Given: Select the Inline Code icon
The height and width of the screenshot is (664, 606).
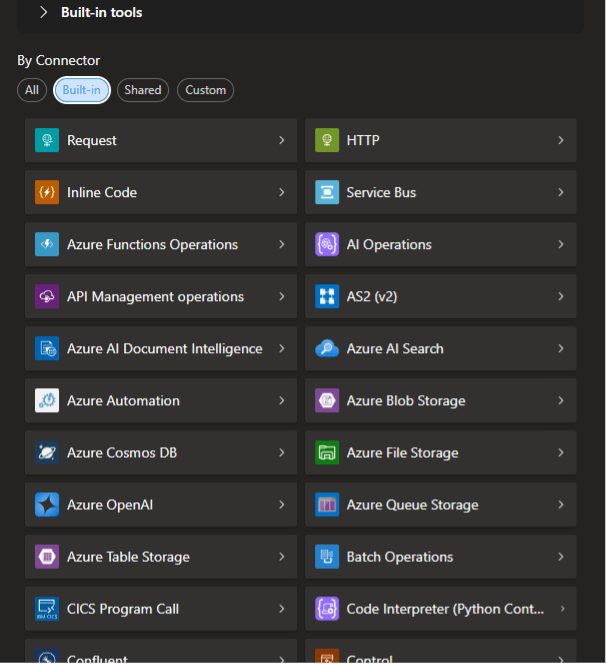Looking at the screenshot, I should (47, 193).
